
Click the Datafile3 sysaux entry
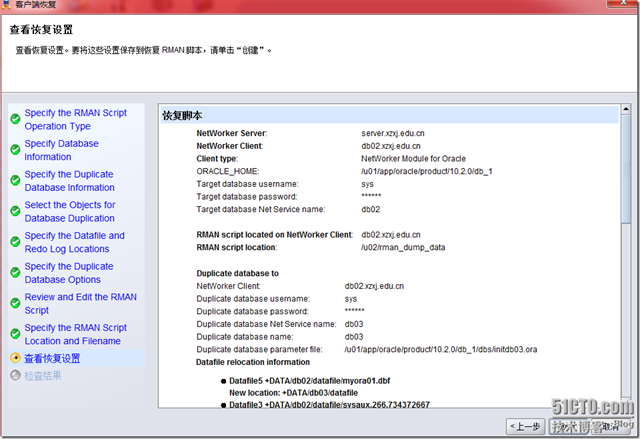(x=329, y=404)
